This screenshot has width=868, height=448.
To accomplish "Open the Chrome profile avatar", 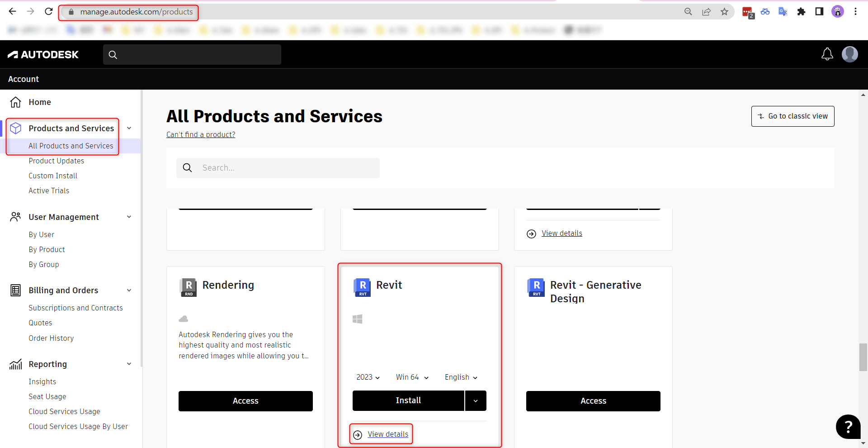I will click(838, 12).
